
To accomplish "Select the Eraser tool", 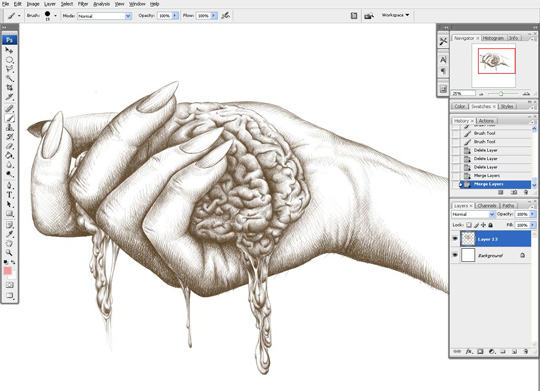I will click(9, 146).
